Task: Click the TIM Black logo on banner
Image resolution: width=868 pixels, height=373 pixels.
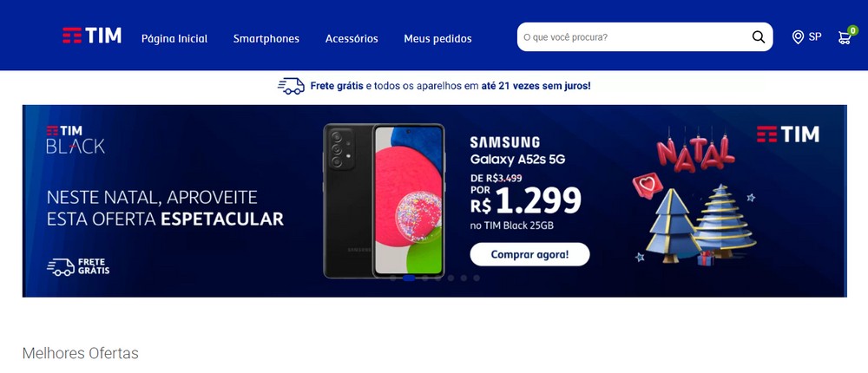Action: pos(76,140)
